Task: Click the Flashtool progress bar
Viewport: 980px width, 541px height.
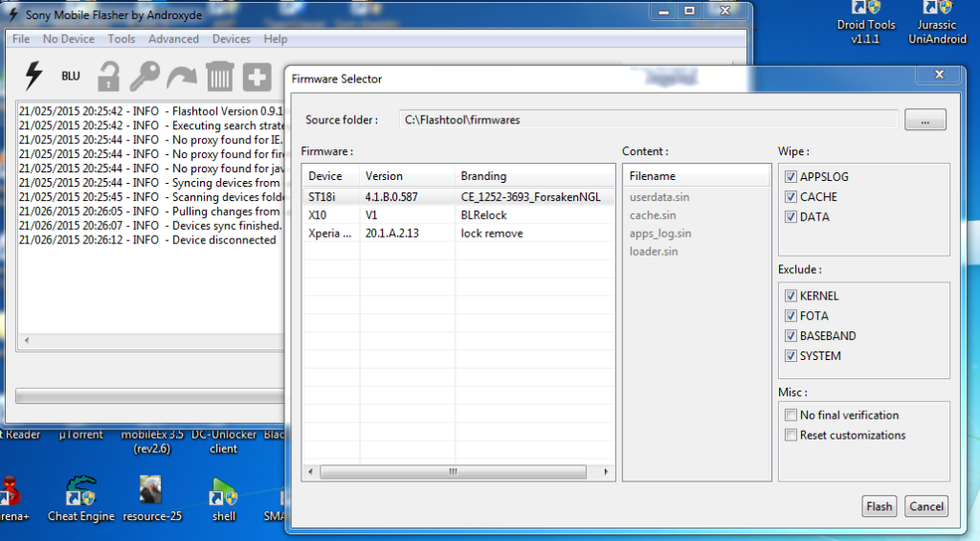Action: (149, 395)
